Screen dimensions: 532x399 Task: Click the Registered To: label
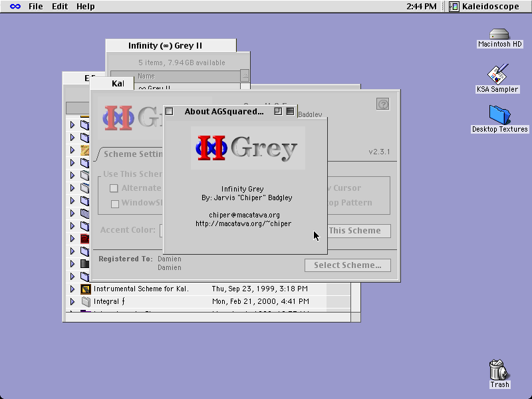point(126,259)
